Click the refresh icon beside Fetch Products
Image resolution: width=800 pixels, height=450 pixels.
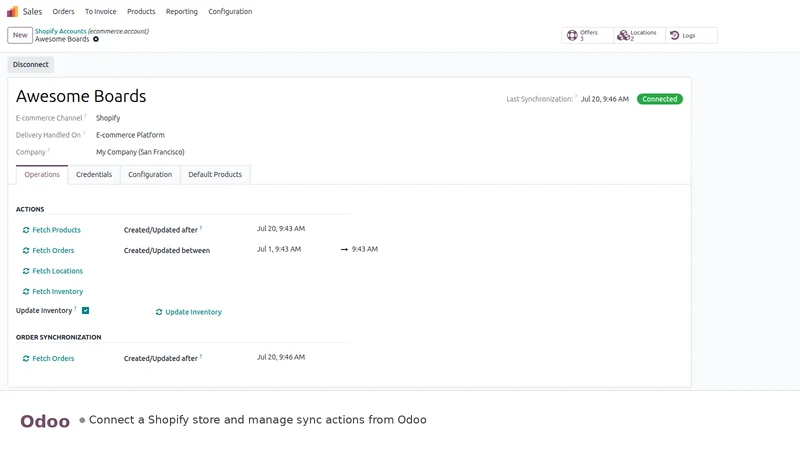[26, 230]
